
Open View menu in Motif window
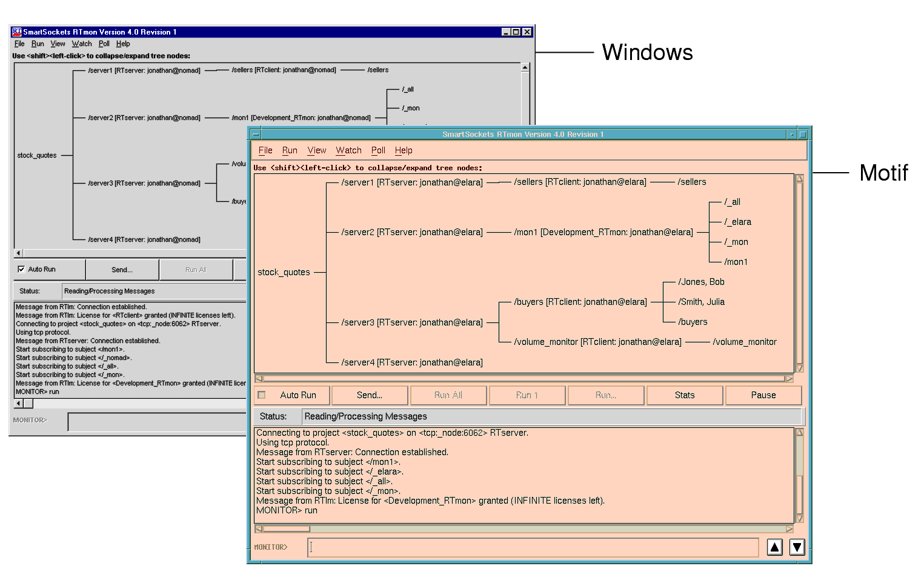(316, 150)
